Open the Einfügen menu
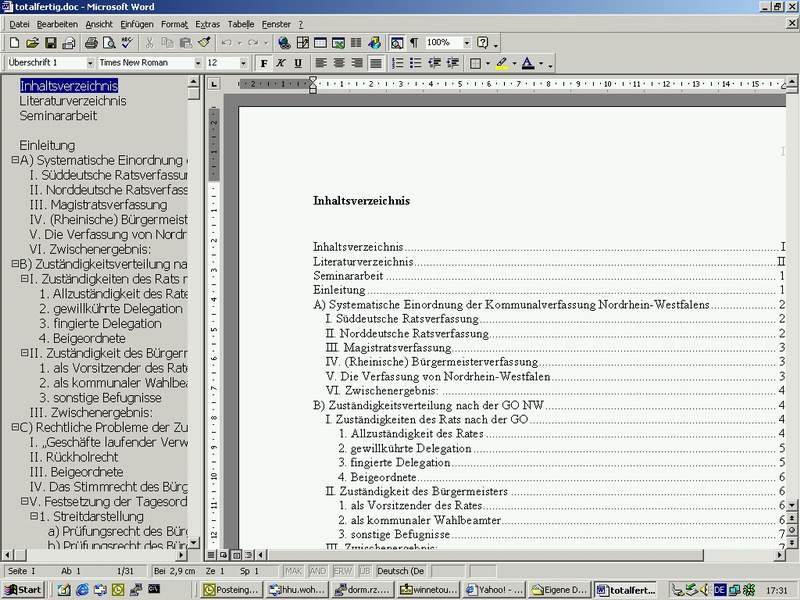The image size is (800, 600). point(136,23)
